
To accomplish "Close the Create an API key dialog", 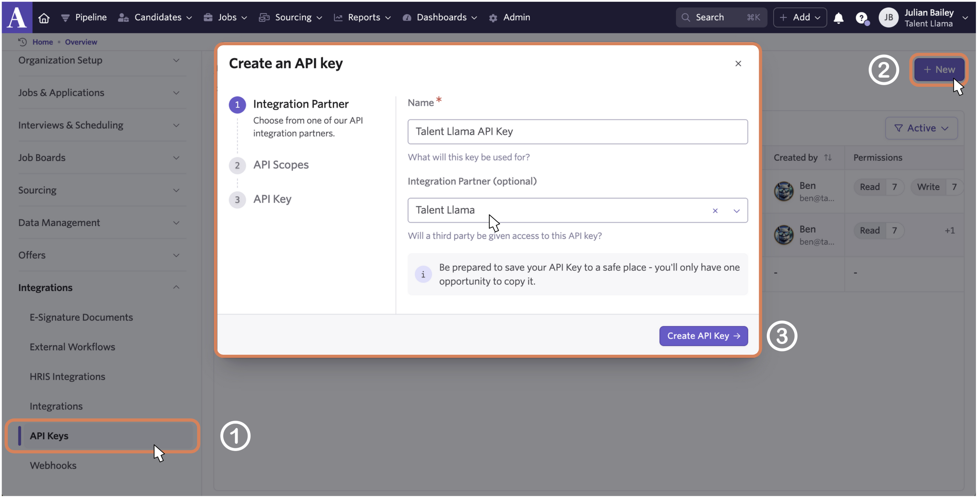I will click(738, 64).
